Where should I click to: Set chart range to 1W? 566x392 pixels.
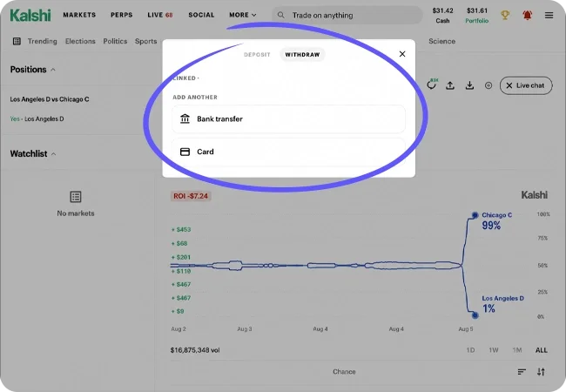click(x=494, y=350)
